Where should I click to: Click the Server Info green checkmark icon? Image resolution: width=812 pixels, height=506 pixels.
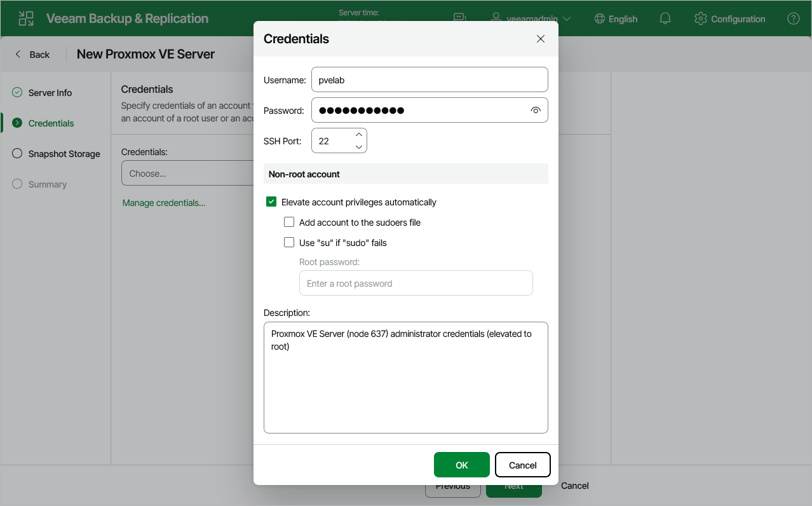coord(17,92)
